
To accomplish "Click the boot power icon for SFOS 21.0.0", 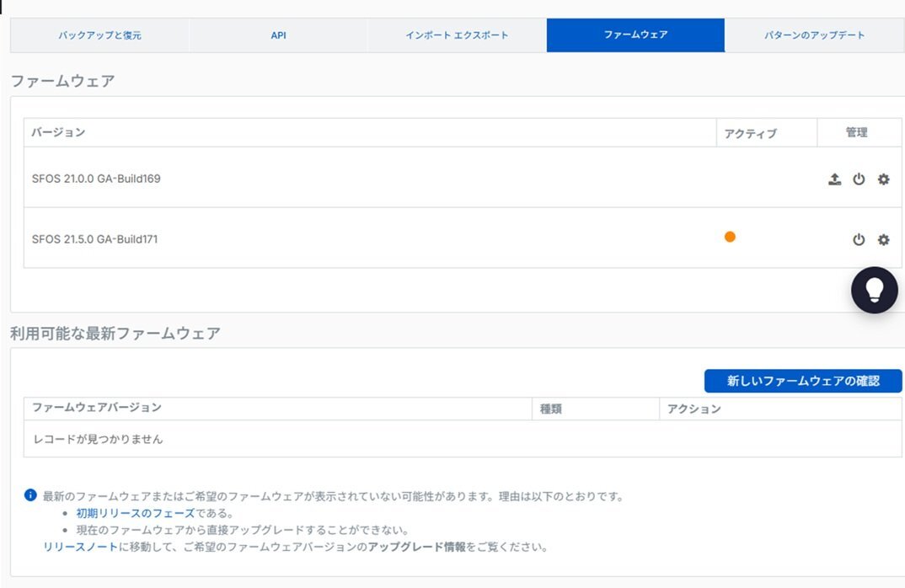I will [x=859, y=179].
